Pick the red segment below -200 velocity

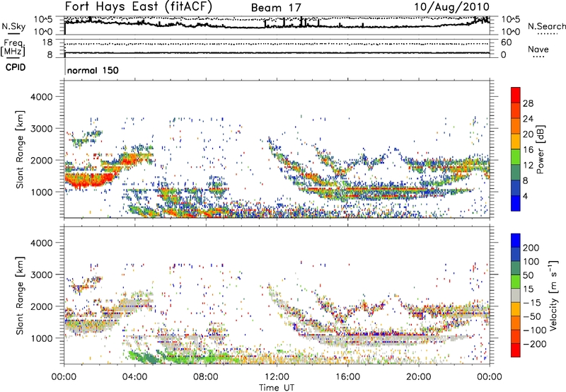point(516,350)
